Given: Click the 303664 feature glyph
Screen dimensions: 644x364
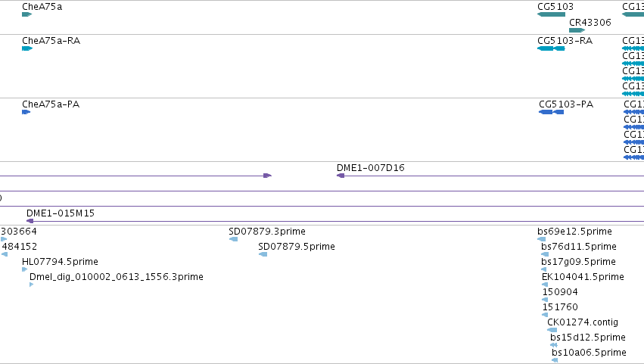Looking at the screenshot, I should pyautogui.click(x=4, y=239).
